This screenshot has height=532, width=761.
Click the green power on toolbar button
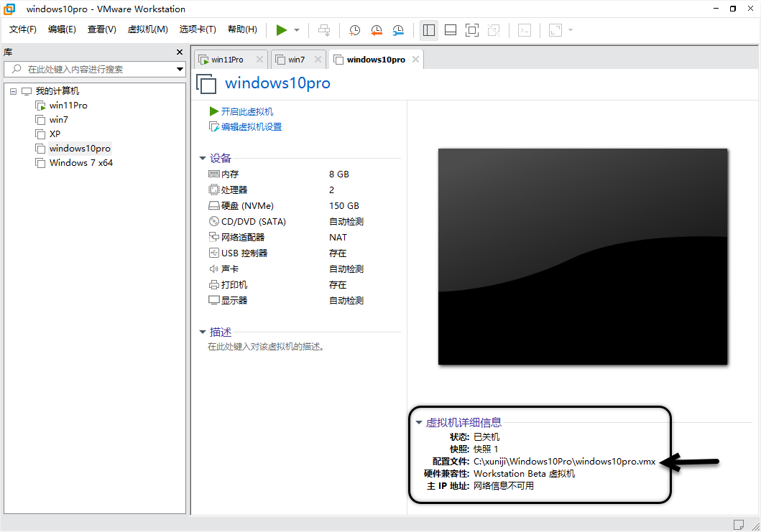(x=282, y=29)
